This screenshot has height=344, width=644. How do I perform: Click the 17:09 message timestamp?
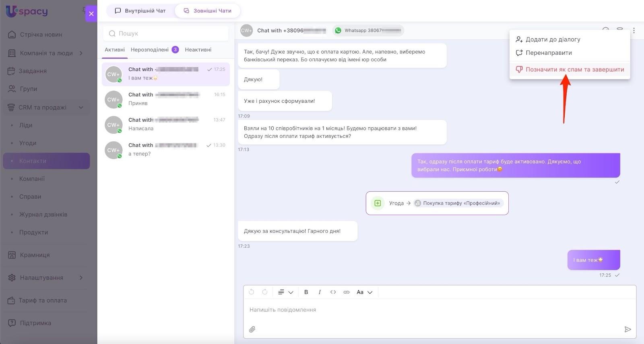coord(244,116)
